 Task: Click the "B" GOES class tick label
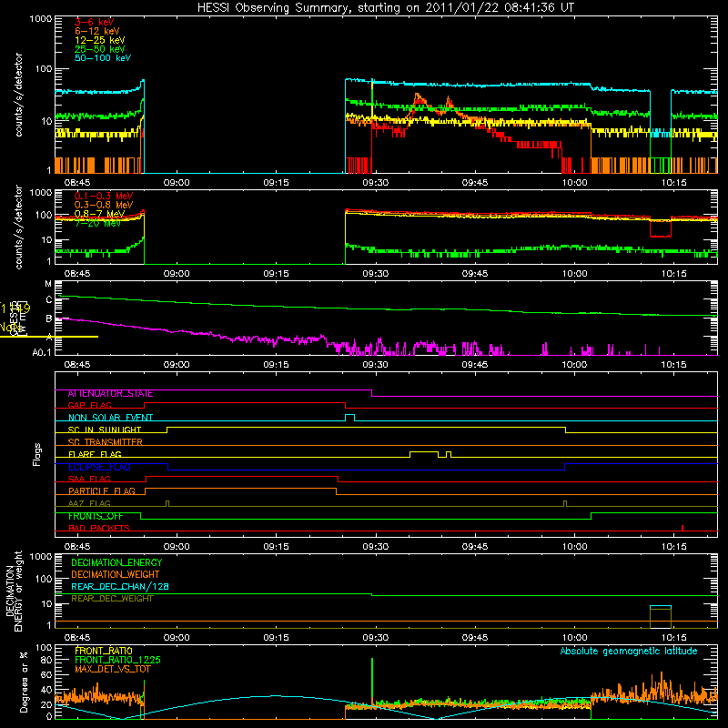pos(49,318)
